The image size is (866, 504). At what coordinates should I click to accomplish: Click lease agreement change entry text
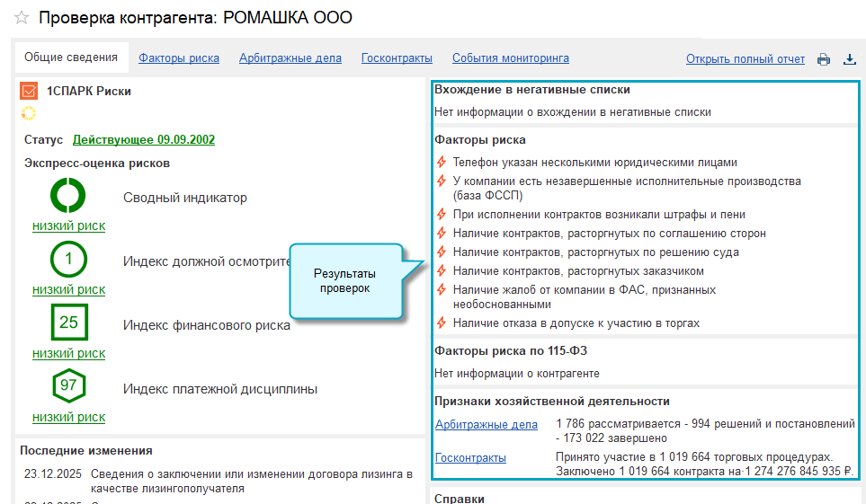tap(251, 481)
